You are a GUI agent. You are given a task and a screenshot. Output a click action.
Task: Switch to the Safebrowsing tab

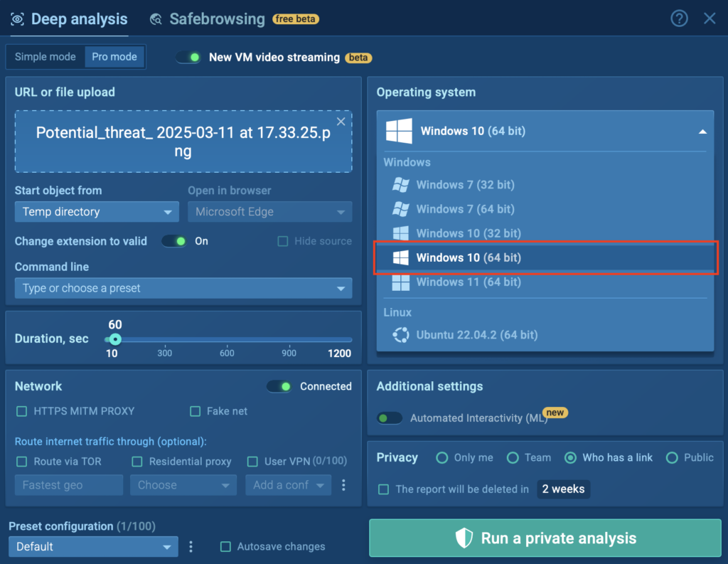pos(217,19)
